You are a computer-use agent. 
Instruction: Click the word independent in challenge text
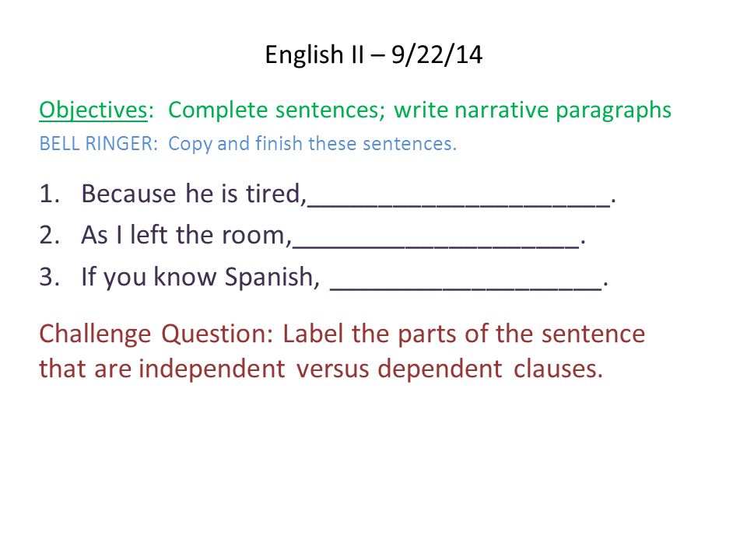coord(212,369)
